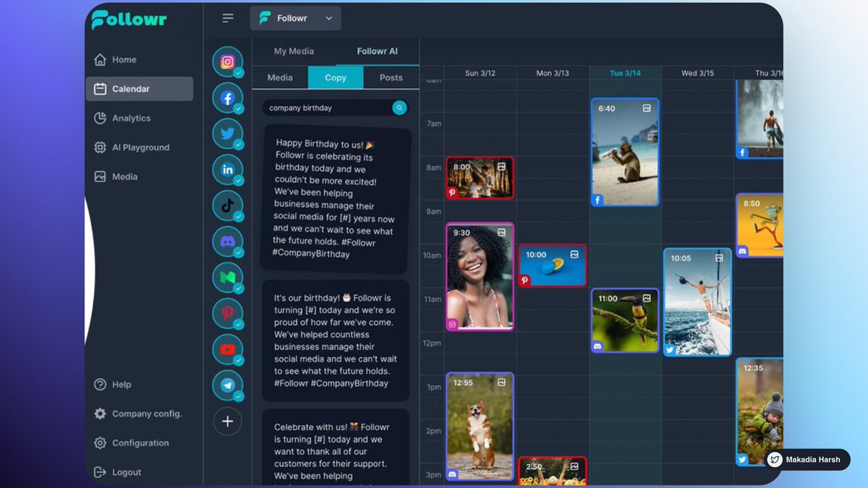Select the Telegram account icon
Screen dimensions: 868x488
[227, 385]
